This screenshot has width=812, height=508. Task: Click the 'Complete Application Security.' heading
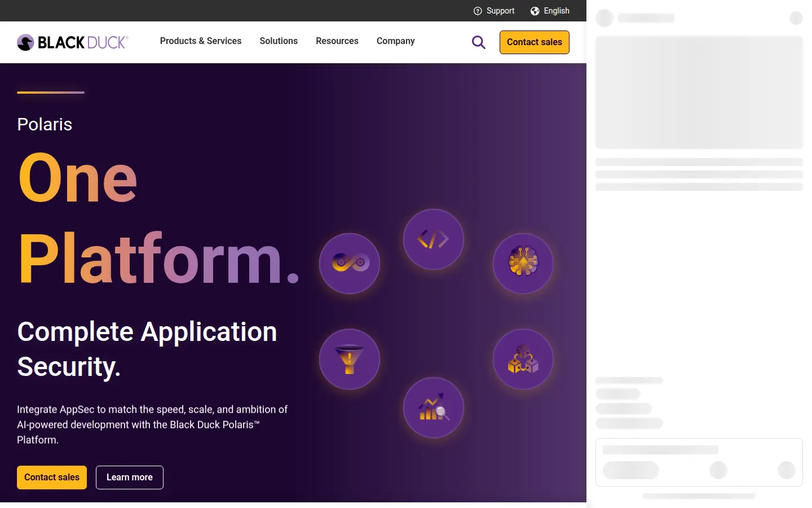(147, 349)
